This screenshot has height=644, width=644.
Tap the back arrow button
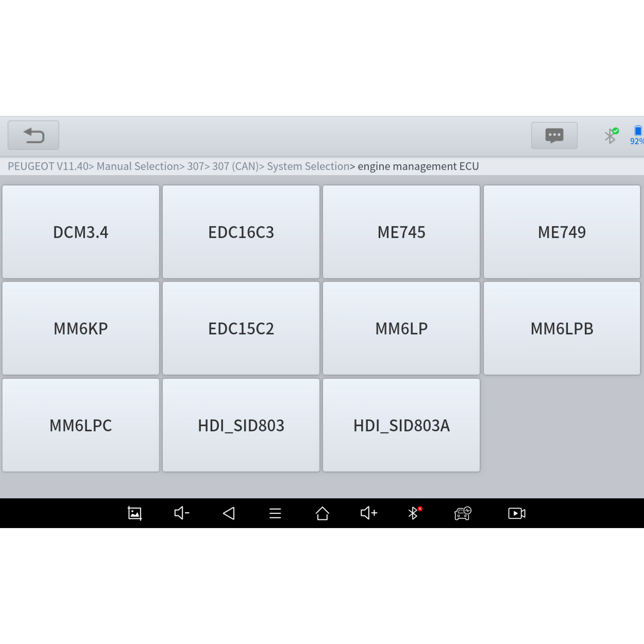click(x=33, y=135)
